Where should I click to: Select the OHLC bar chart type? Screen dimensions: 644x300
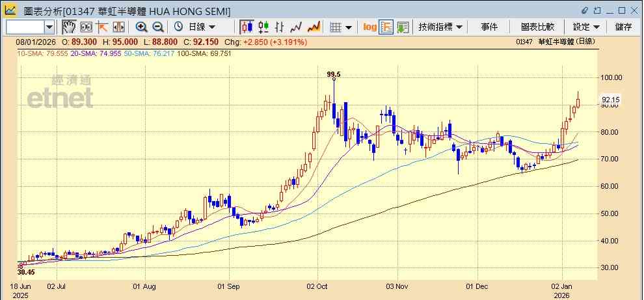[280, 27]
